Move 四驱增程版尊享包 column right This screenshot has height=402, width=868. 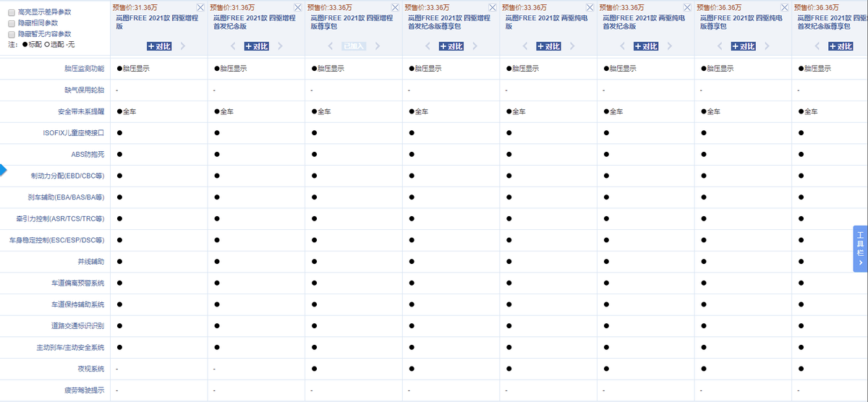point(378,46)
